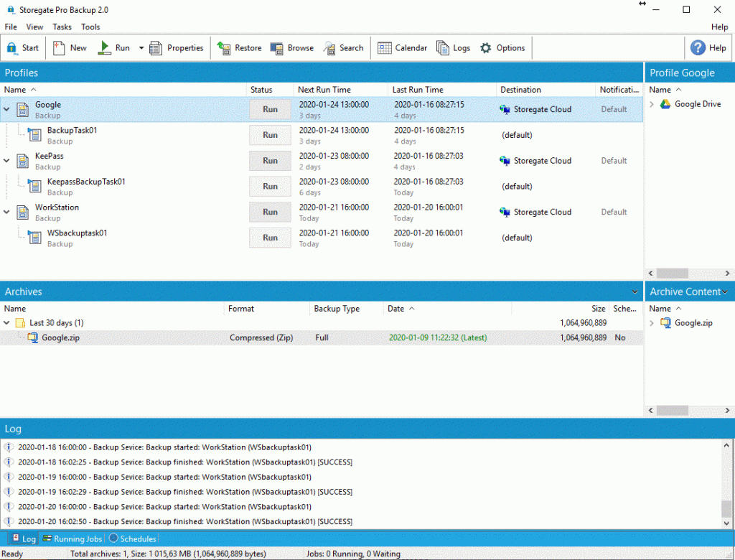Open the Archive Content panel dropdown
The width and height of the screenshot is (735, 560).
pos(725,291)
